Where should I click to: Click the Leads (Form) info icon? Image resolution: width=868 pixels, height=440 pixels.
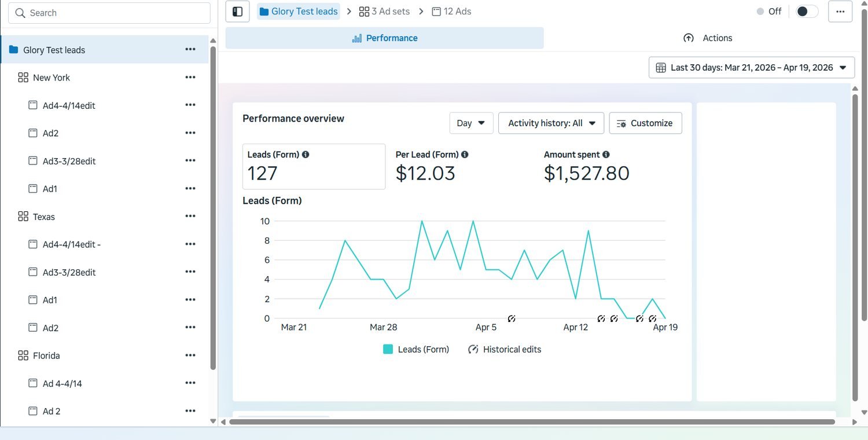[306, 155]
